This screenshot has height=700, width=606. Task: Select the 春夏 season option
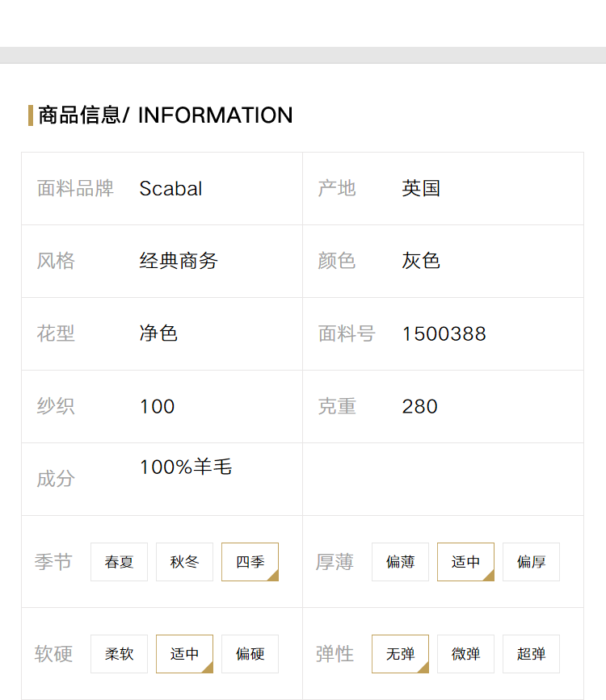(119, 562)
